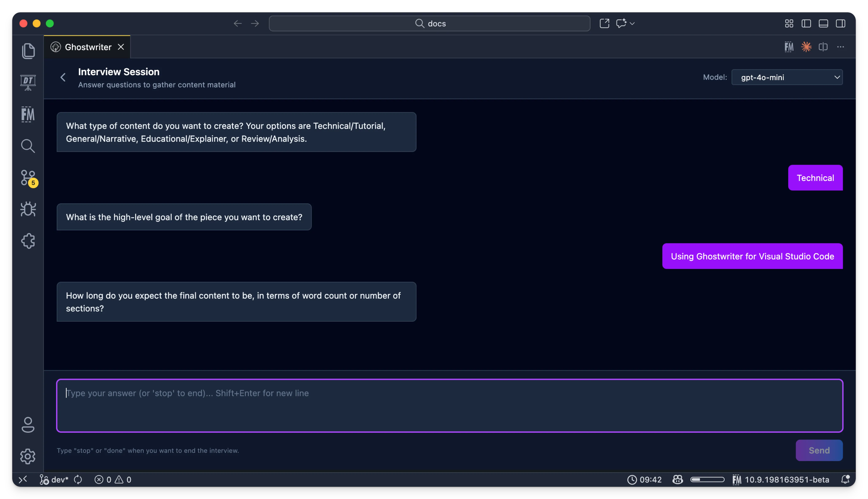Focus the answer text input

(449, 405)
